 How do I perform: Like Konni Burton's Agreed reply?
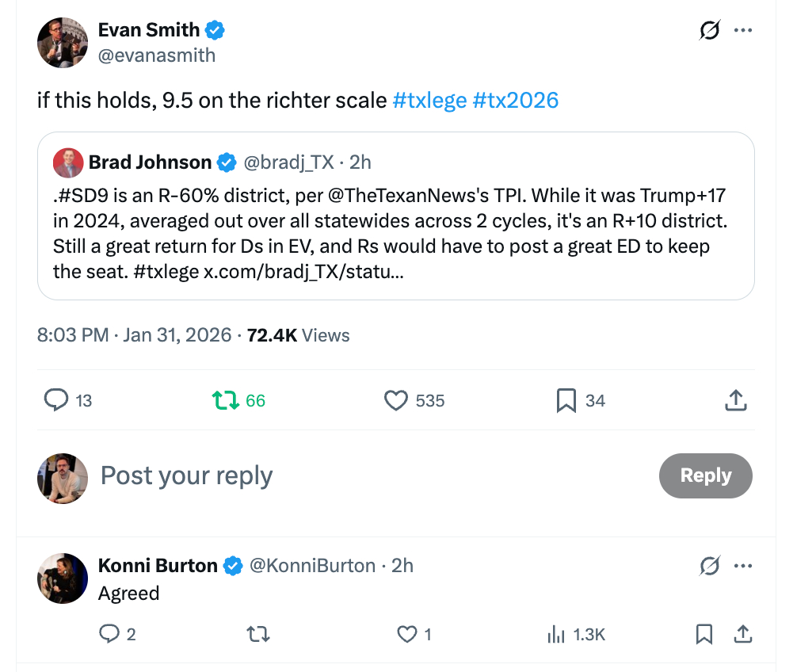tap(406, 634)
